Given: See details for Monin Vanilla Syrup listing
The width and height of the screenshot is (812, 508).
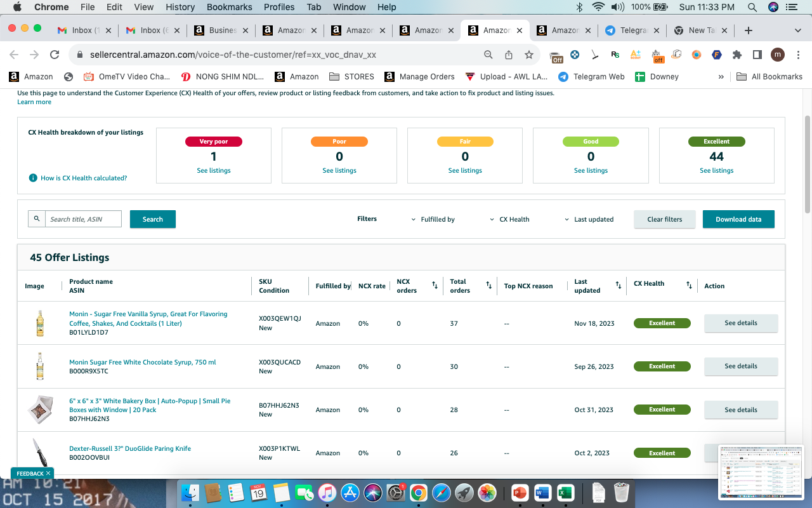Looking at the screenshot, I should pyautogui.click(x=741, y=323).
